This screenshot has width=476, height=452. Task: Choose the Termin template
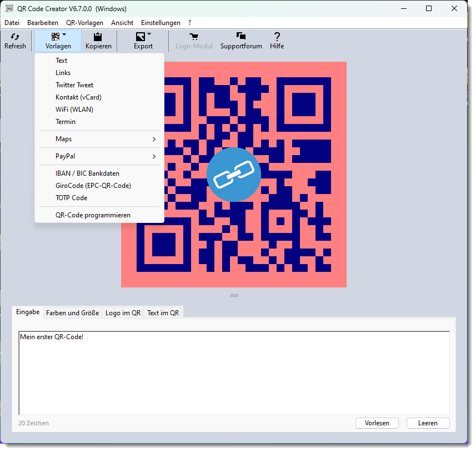99,122
